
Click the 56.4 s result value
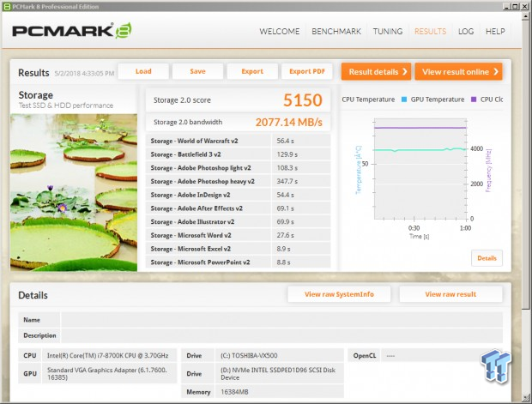tap(286, 141)
